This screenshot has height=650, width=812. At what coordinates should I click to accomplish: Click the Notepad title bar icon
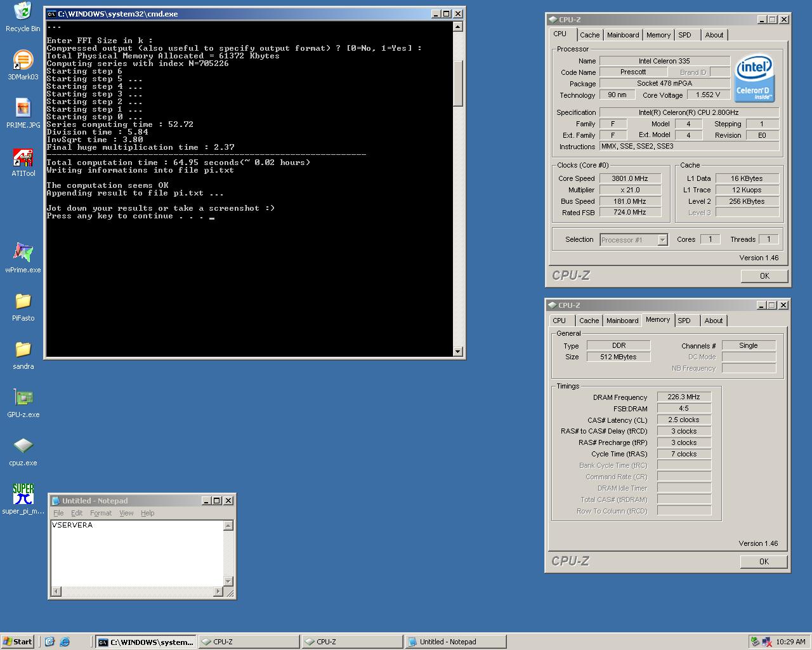55,501
